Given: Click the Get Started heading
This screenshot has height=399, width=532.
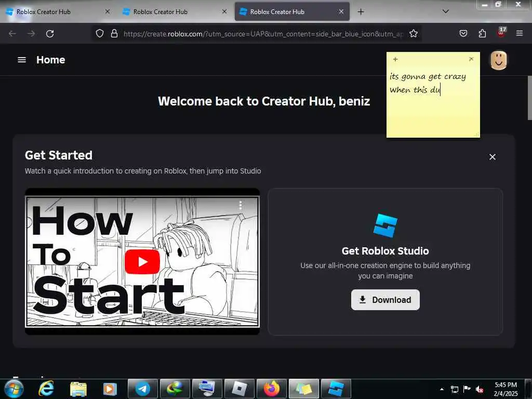Looking at the screenshot, I should [x=58, y=155].
